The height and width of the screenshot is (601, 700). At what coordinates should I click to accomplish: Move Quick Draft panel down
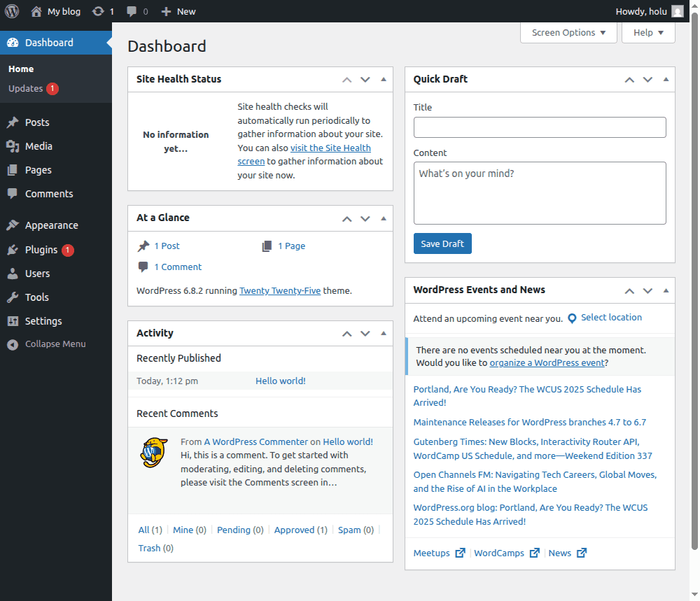[x=647, y=80]
